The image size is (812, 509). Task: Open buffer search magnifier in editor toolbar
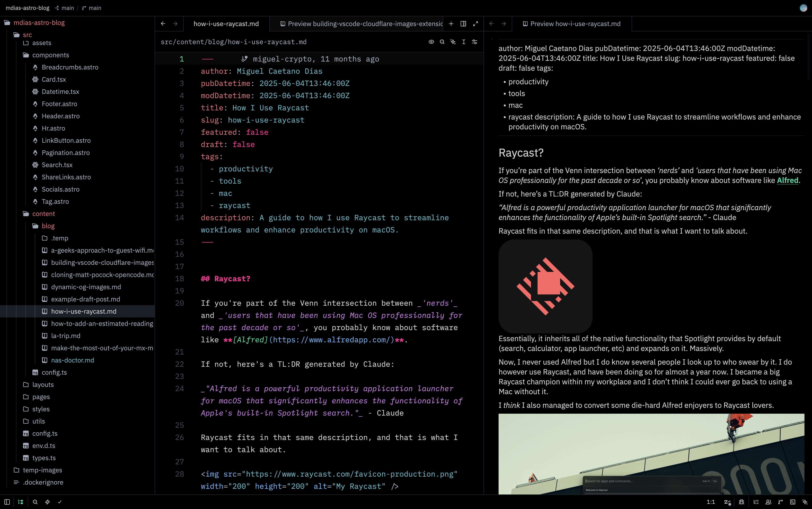[x=442, y=42]
